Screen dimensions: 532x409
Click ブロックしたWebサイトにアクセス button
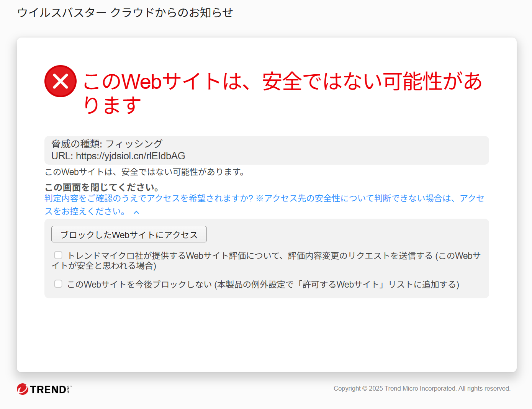pos(129,234)
